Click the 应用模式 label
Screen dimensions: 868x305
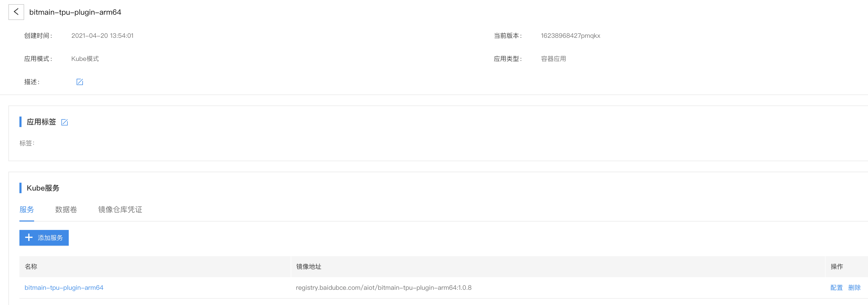(x=38, y=59)
